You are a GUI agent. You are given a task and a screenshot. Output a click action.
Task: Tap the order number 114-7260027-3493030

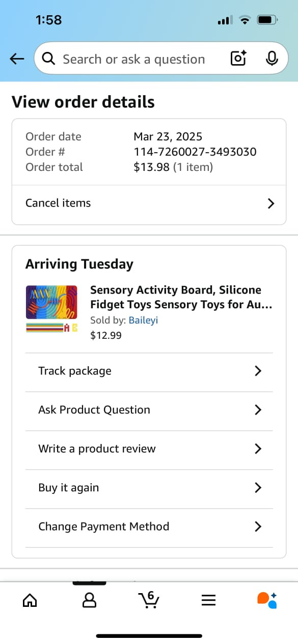[x=195, y=152]
